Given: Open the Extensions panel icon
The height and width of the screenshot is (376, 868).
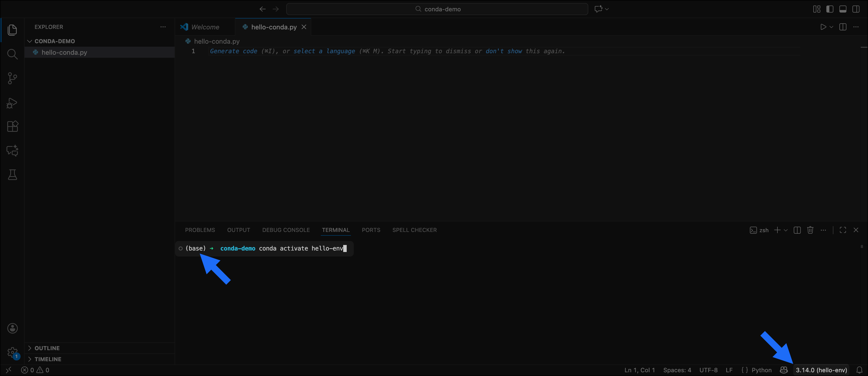Looking at the screenshot, I should (13, 126).
